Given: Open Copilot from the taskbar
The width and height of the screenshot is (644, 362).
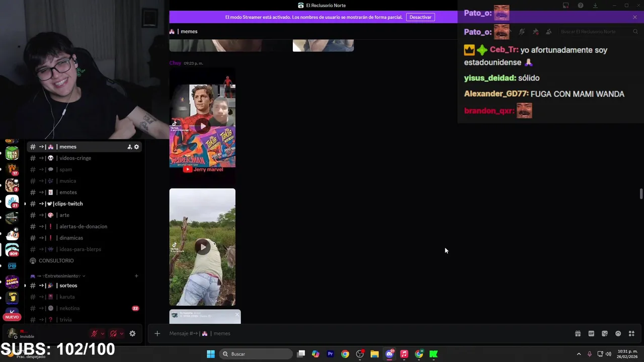Looking at the screenshot, I should click(x=315, y=354).
